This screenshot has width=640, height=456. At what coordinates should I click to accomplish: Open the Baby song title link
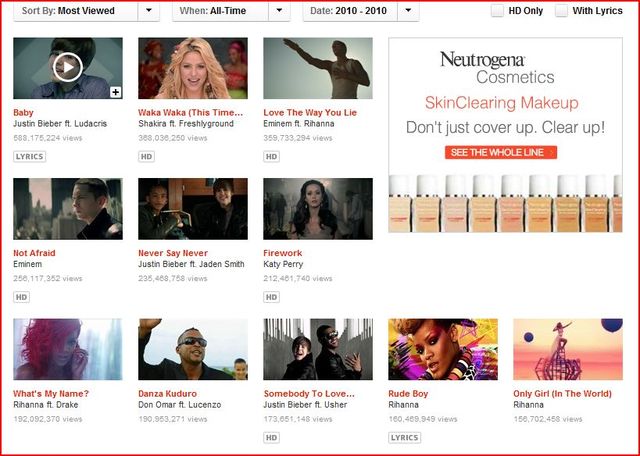(23, 113)
